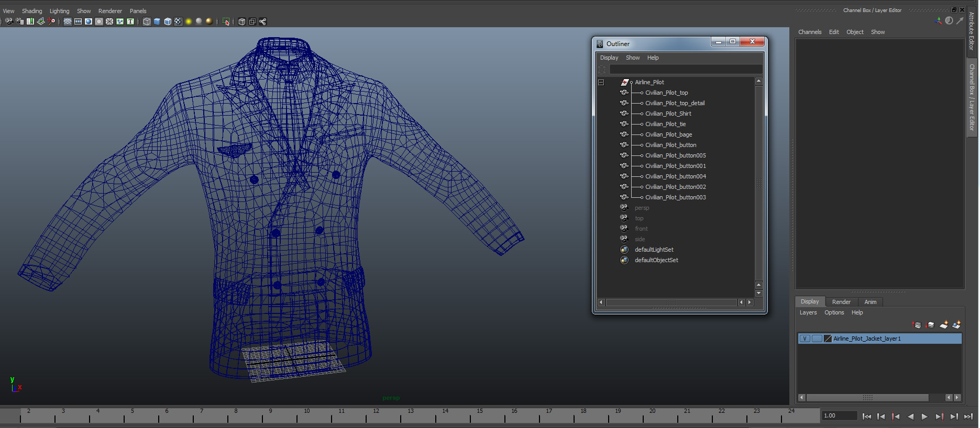The width and height of the screenshot is (980, 428).
Task: Open the Outliner Display menu
Action: 609,58
